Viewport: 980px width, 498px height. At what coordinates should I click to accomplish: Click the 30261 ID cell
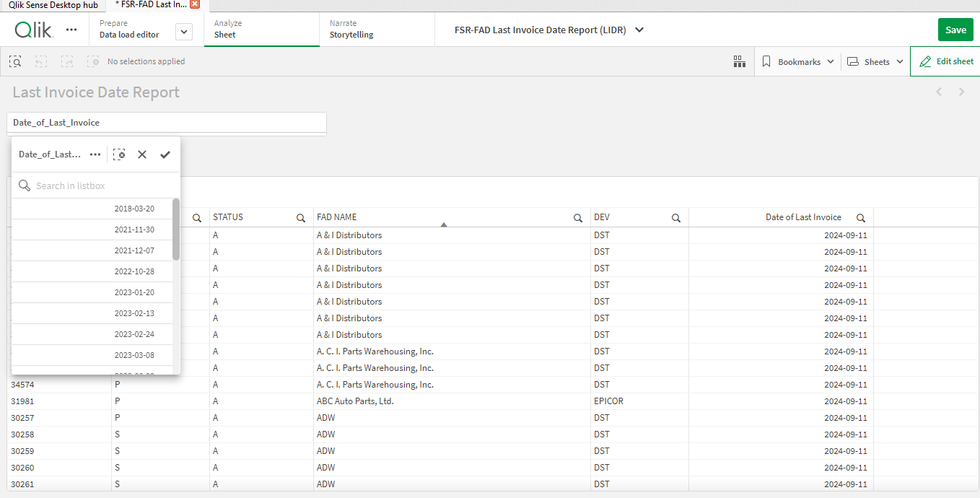(x=59, y=484)
